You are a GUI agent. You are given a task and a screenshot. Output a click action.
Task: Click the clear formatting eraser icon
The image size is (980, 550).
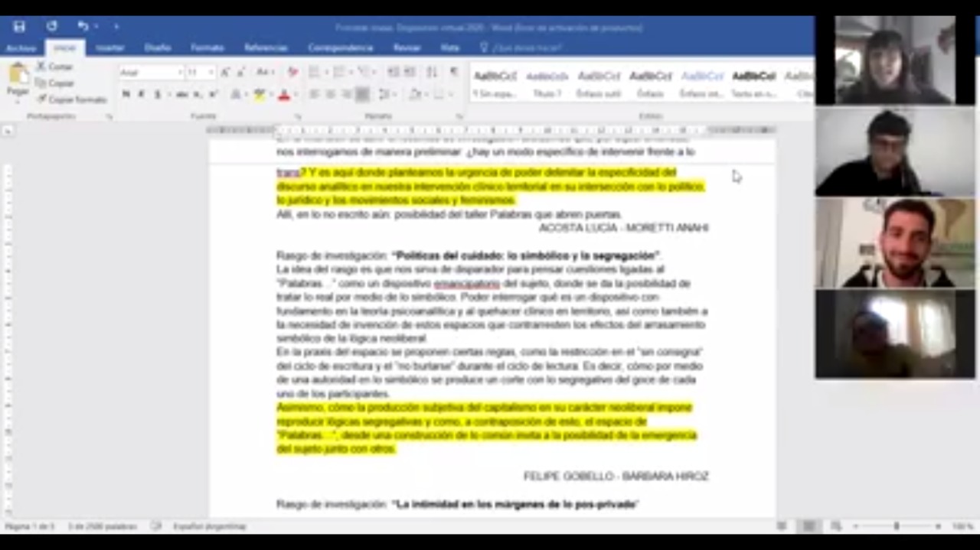pyautogui.click(x=292, y=72)
